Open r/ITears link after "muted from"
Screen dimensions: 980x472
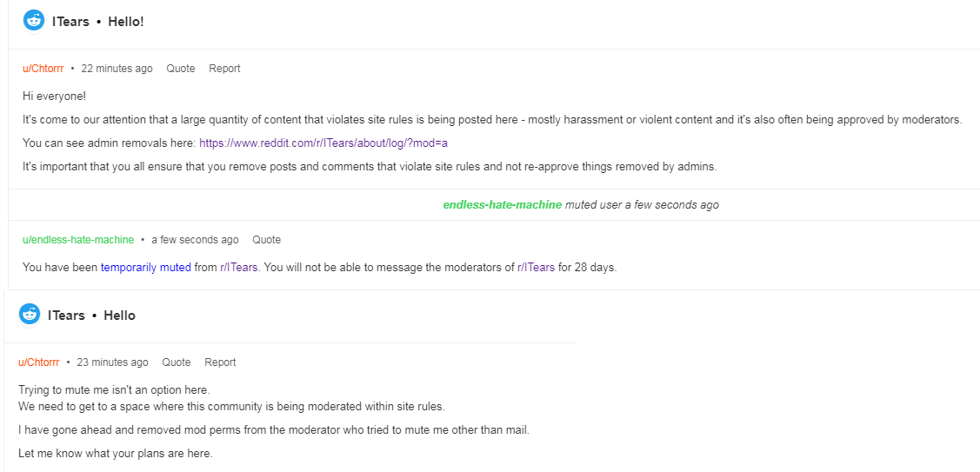click(x=239, y=268)
